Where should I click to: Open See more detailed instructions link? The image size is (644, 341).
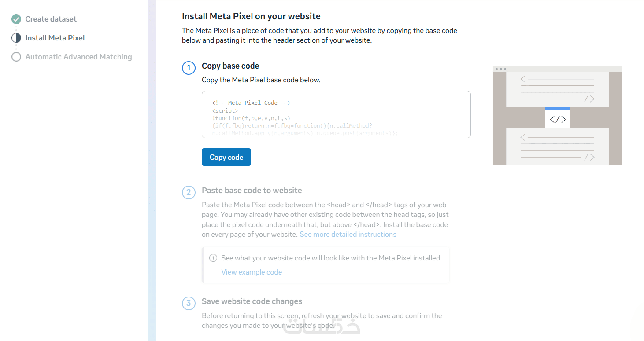(x=348, y=235)
